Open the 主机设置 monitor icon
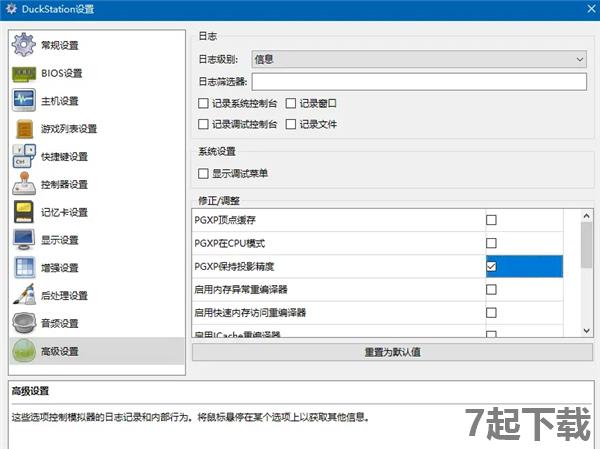 (24, 100)
